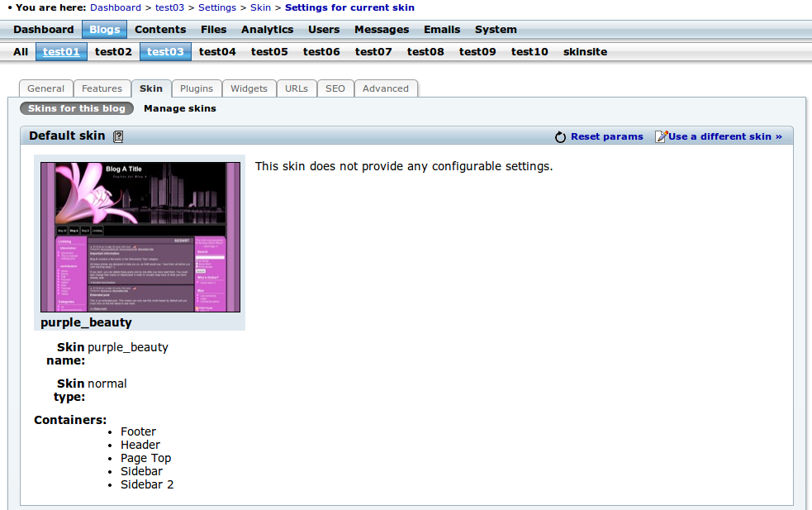Open the SEO settings tab
The image size is (812, 510).
335,88
